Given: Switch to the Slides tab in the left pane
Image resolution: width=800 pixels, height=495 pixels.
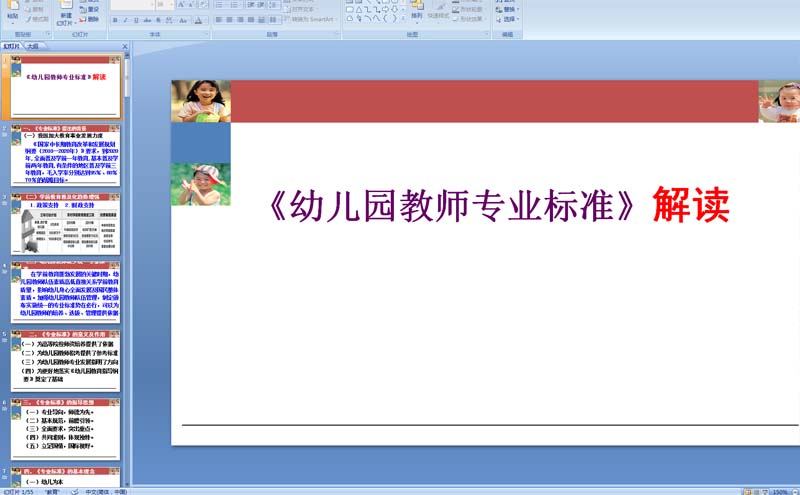Looking at the screenshot, I should (12, 46).
